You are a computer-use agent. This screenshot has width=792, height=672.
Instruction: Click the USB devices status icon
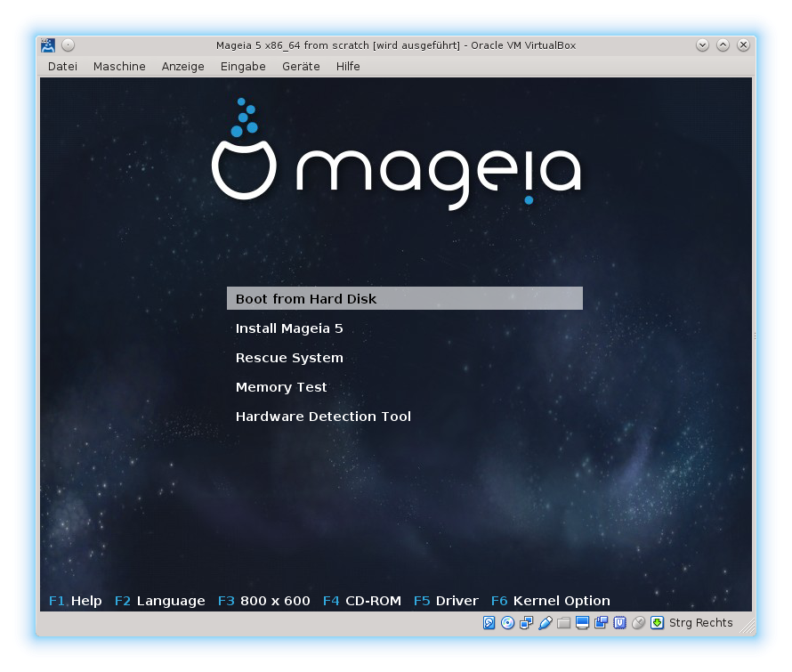(x=545, y=622)
